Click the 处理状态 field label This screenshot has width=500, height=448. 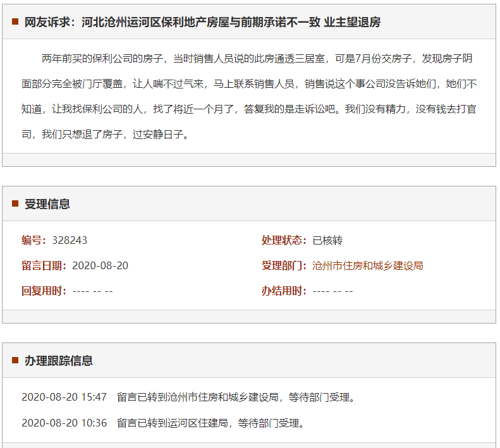[x=284, y=240]
